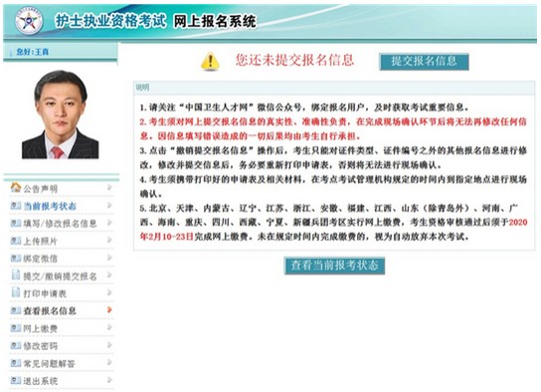Image resolution: width=541 pixels, height=392 pixels.
Task: Click the 修改密码 menu text
Action: [41, 346]
